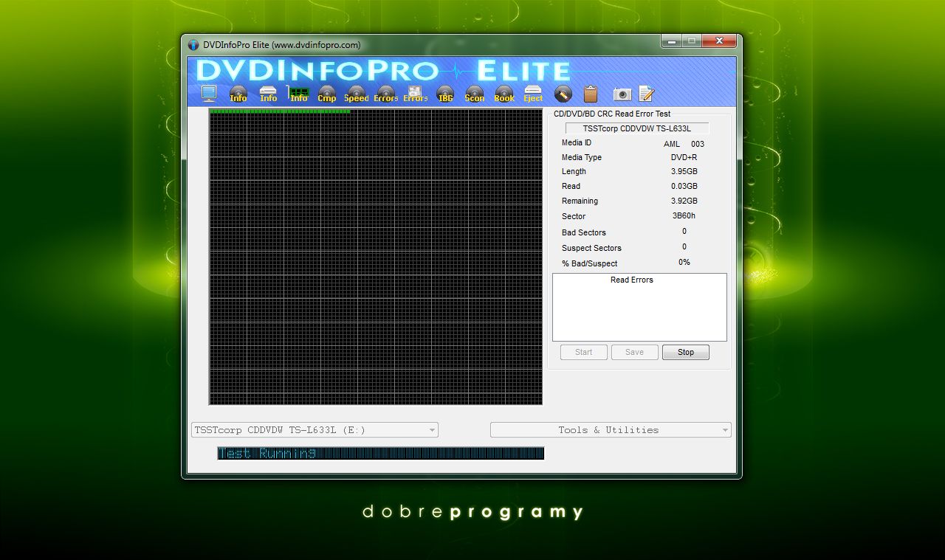Open the Scan tool

pyautogui.click(x=475, y=94)
